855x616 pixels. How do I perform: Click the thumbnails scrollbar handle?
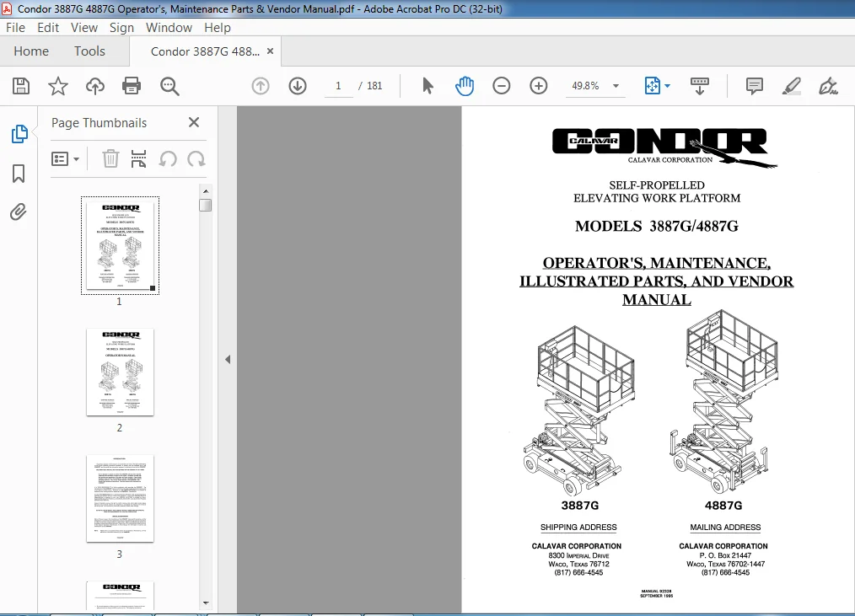206,205
